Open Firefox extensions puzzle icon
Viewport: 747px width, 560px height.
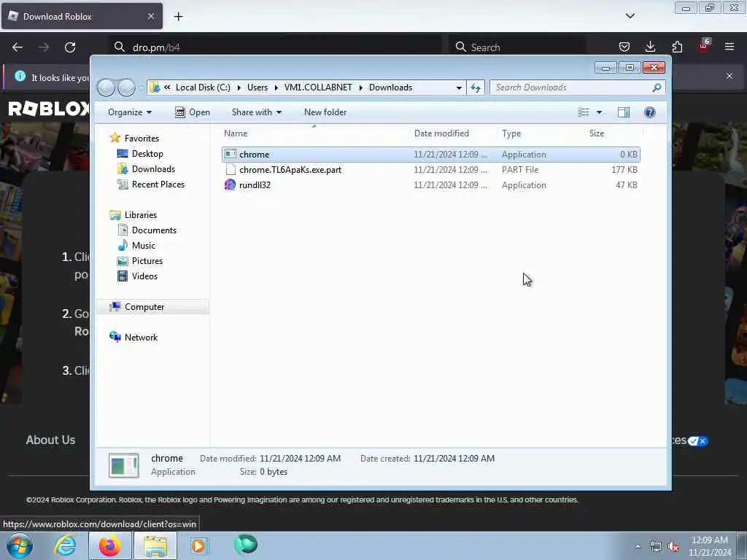pyautogui.click(x=677, y=47)
